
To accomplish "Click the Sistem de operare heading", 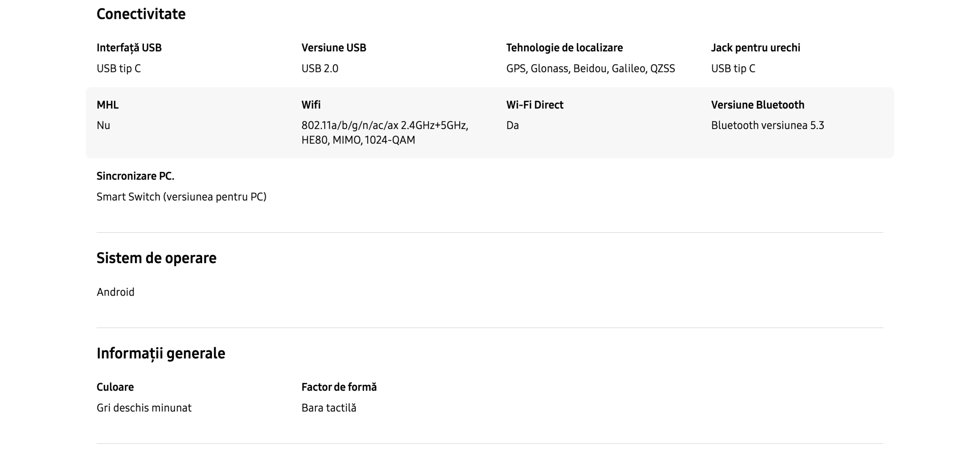I will point(156,258).
